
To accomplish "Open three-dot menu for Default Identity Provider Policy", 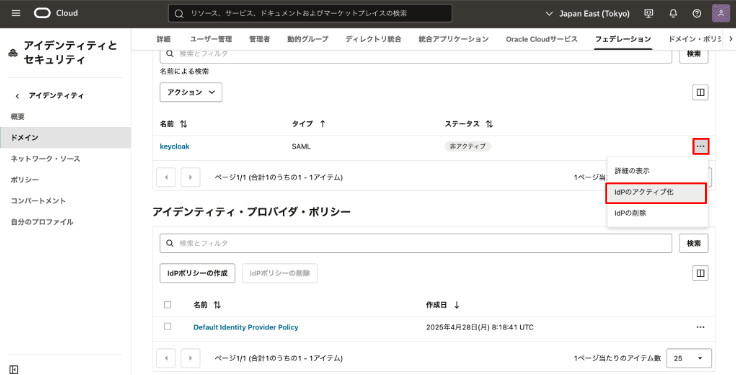I will point(700,327).
